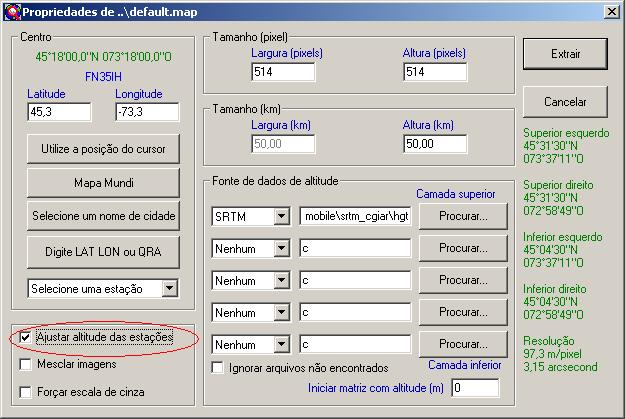Image resolution: width=625 pixels, height=419 pixels.
Task: Click the 'Superior direito' coordinates text
Action: (x=558, y=198)
